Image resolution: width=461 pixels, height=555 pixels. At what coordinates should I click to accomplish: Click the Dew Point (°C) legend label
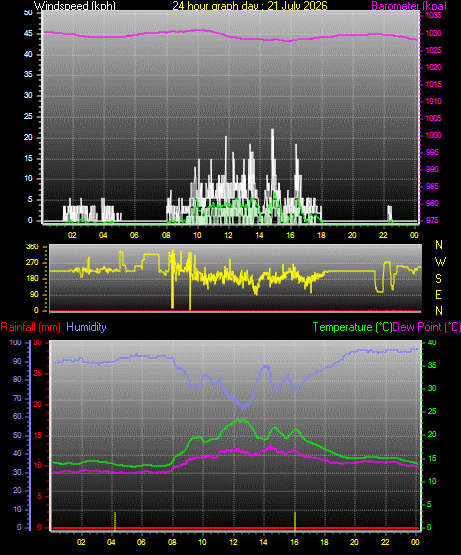427,327
